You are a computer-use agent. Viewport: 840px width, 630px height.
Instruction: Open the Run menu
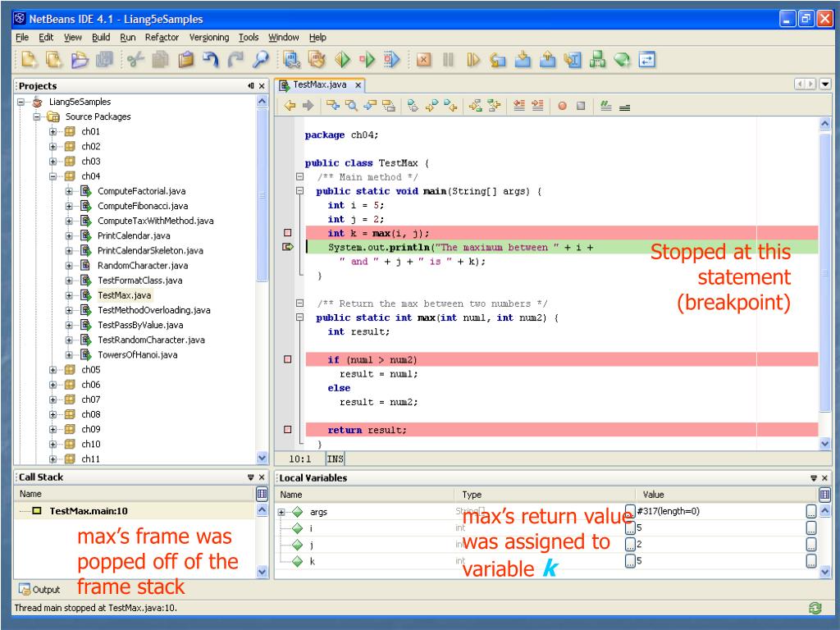point(127,37)
